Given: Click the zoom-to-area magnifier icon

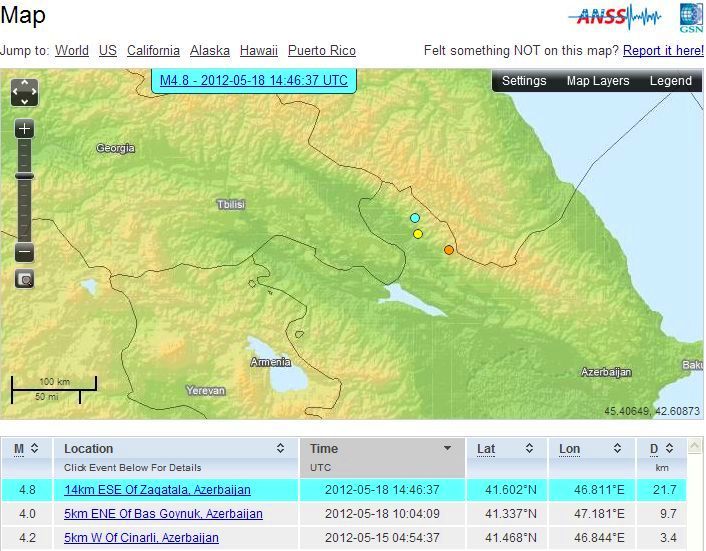Looking at the screenshot, I should (25, 280).
